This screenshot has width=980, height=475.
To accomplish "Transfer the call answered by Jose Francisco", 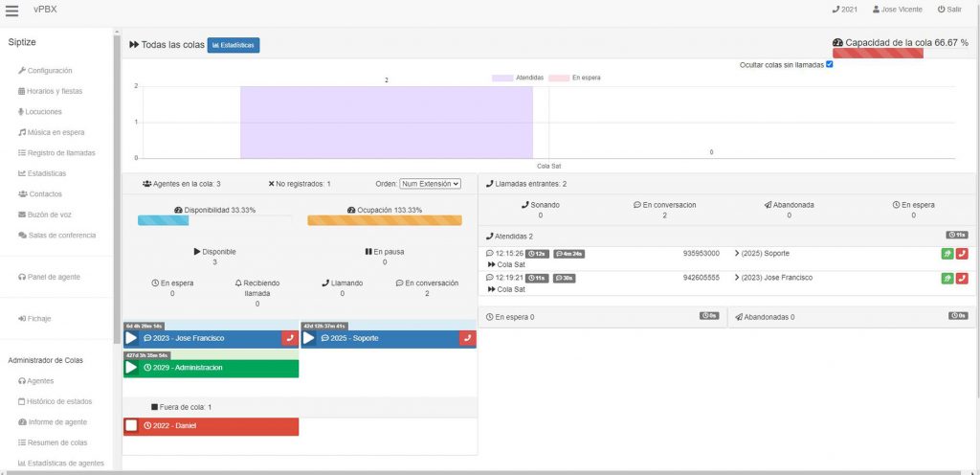I will pyautogui.click(x=947, y=278).
